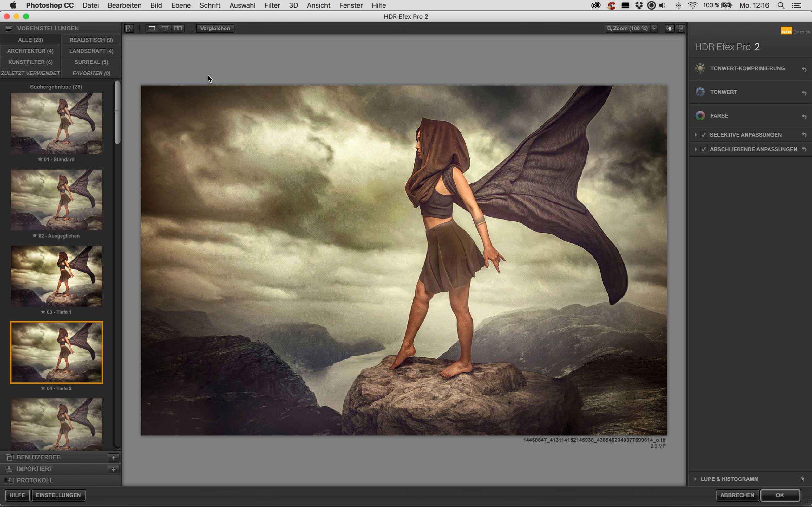Hide the right adjustments panel icon
Image resolution: width=812 pixels, height=507 pixels.
click(x=680, y=29)
